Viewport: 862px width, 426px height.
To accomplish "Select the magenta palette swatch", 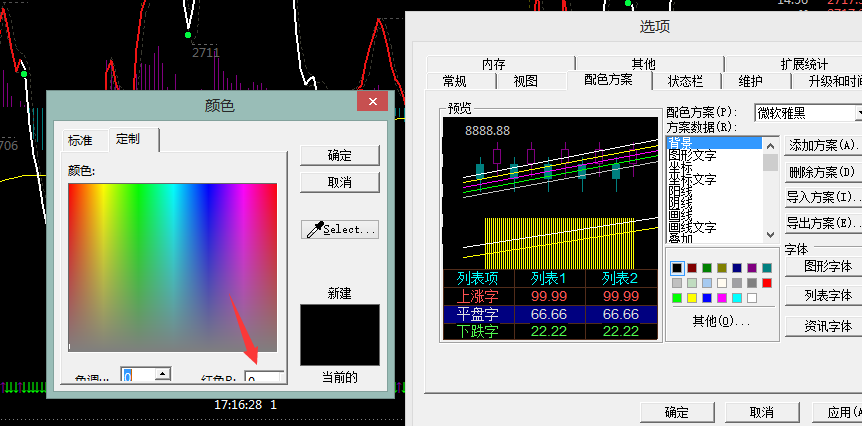I will click(x=722, y=298).
